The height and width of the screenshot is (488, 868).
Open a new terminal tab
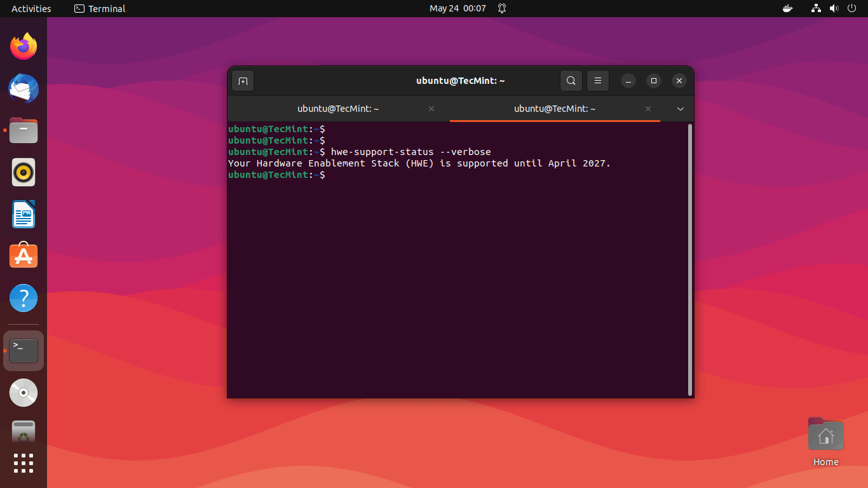coord(243,81)
